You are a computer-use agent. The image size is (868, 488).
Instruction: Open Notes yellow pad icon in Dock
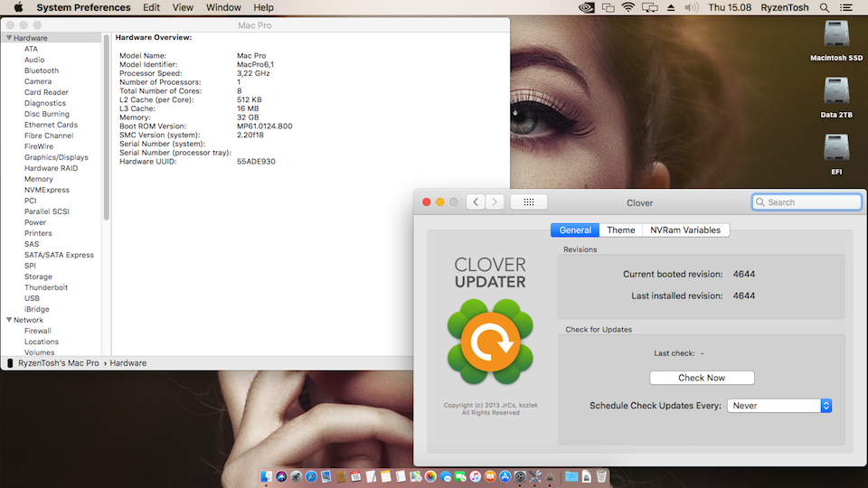click(386, 476)
